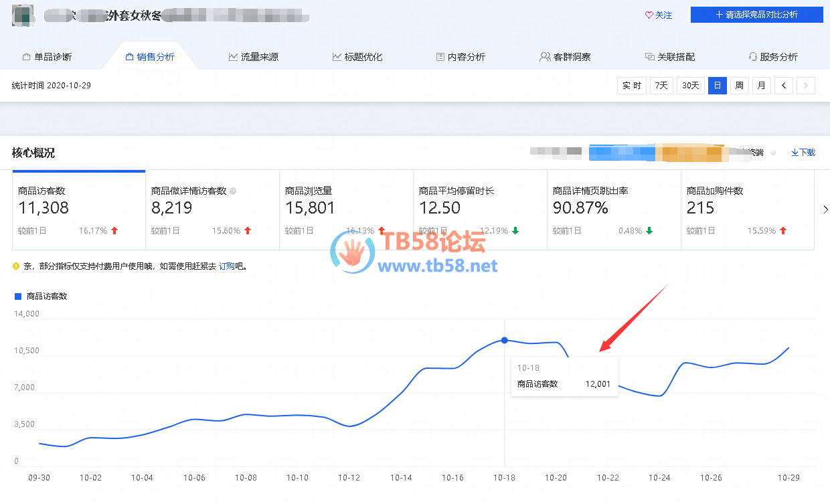830x504 pixels.
Task: Choose the 30天 range button
Action: tap(691, 86)
